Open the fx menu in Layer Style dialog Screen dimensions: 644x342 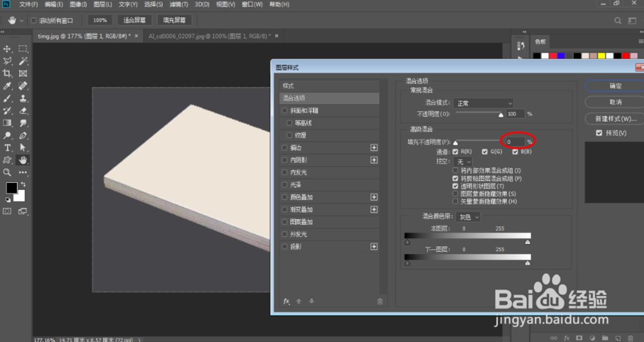[x=287, y=301]
